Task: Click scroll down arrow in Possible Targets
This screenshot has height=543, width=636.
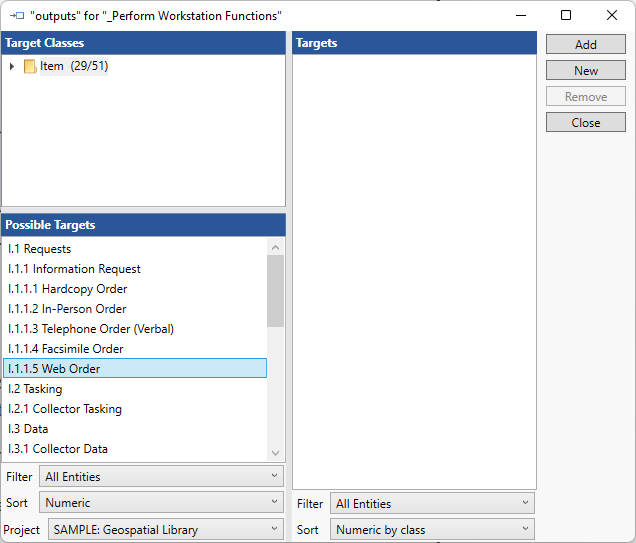Action: 276,453
